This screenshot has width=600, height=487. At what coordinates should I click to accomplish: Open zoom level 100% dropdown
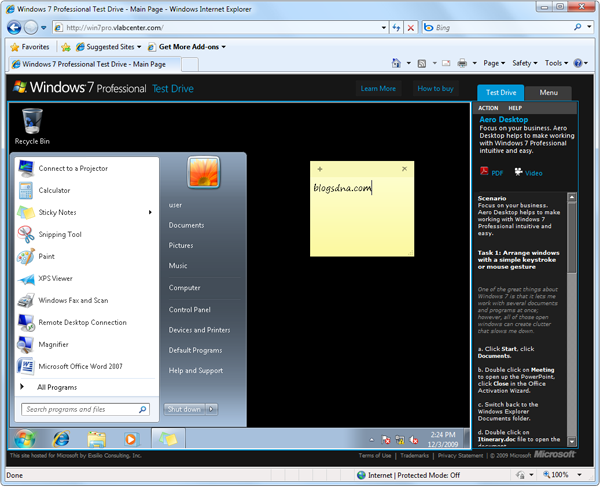[x=579, y=475]
